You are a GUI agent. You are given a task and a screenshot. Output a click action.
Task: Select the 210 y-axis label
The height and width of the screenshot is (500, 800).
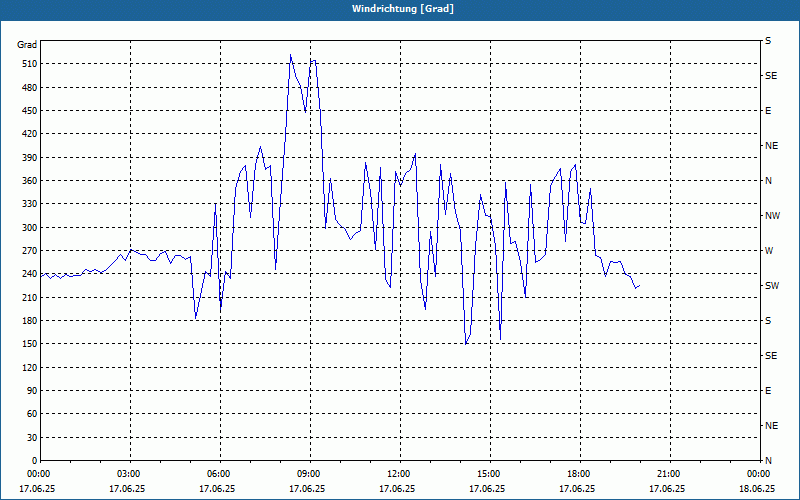click(29, 297)
